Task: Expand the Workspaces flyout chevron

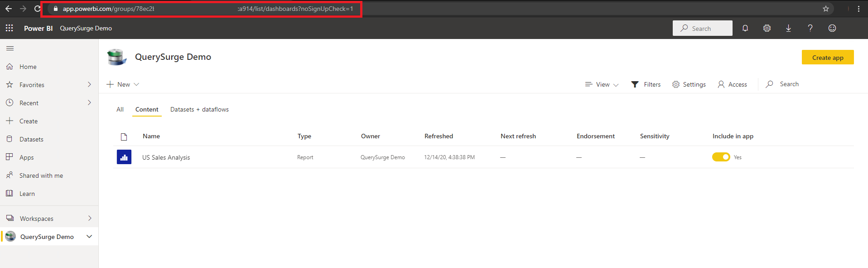Action: [x=90, y=218]
